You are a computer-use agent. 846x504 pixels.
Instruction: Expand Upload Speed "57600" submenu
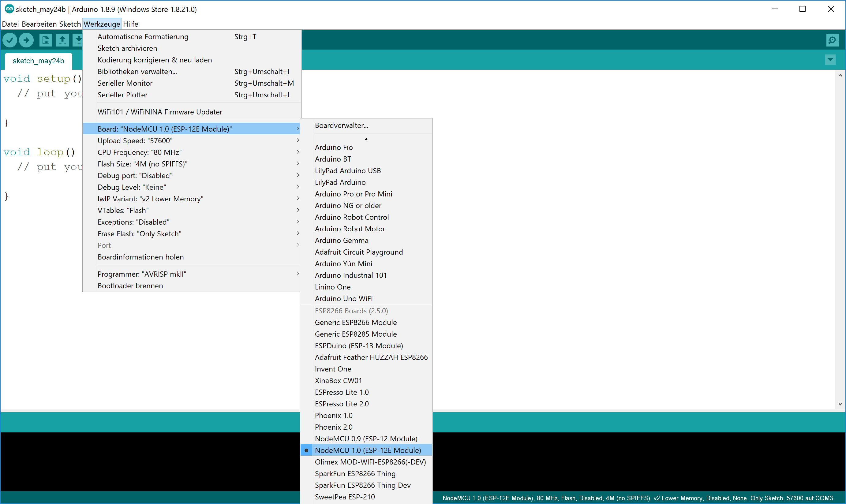coord(192,140)
